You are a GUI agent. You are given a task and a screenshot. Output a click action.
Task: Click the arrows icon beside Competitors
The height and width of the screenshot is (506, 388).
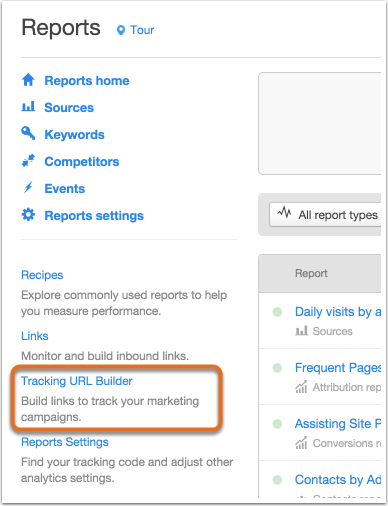pyautogui.click(x=28, y=160)
